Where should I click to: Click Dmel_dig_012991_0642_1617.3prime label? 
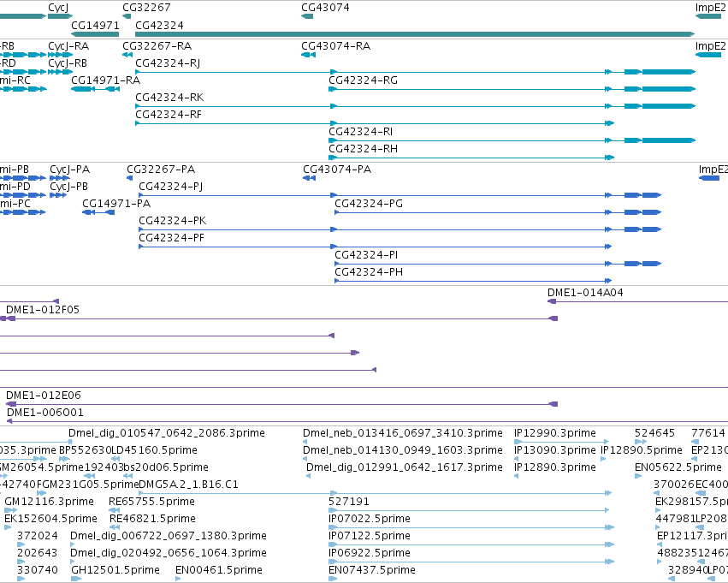405,467
